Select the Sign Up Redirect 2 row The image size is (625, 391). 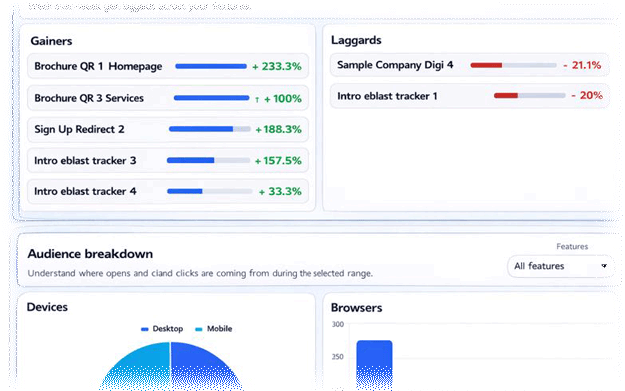(168, 129)
